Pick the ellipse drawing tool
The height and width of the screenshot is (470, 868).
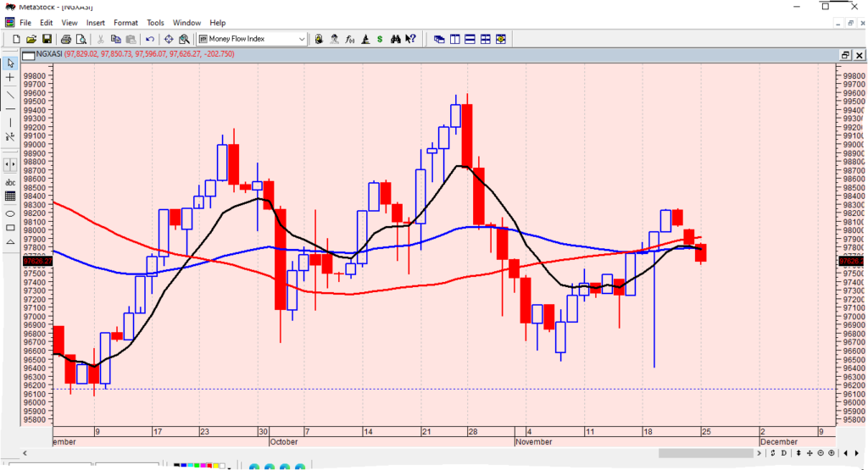[10, 213]
